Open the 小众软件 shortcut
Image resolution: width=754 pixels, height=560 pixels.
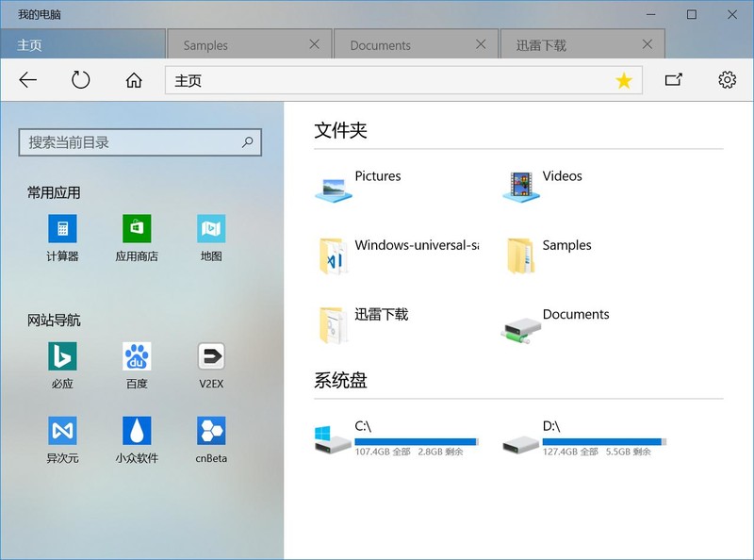[x=136, y=430]
